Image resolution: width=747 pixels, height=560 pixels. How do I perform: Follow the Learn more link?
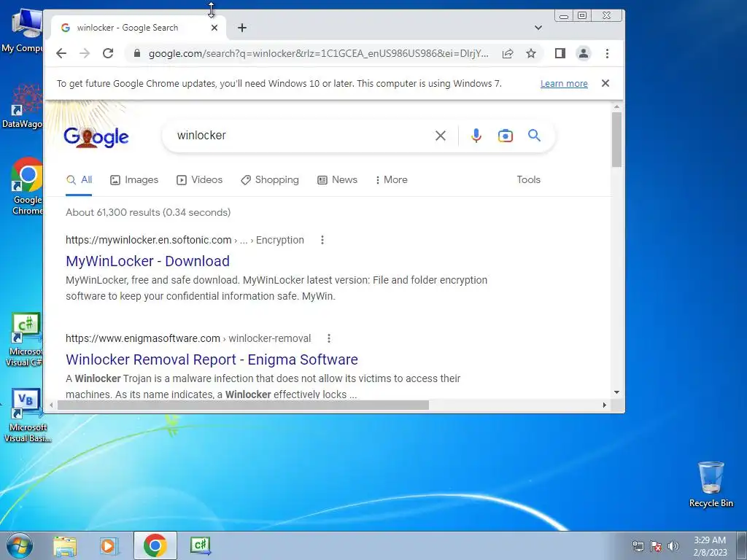(564, 84)
